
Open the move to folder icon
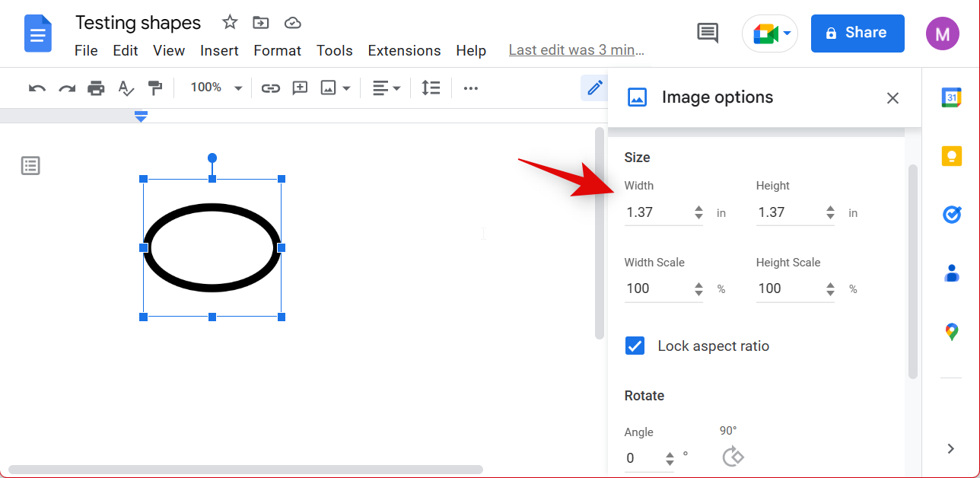tap(261, 23)
